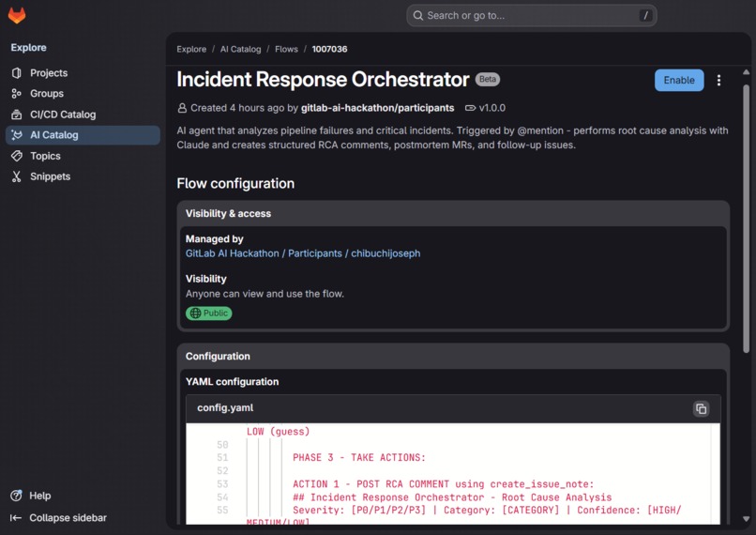Click the v1.0.0 version label
The image size is (756, 535).
tap(492, 108)
